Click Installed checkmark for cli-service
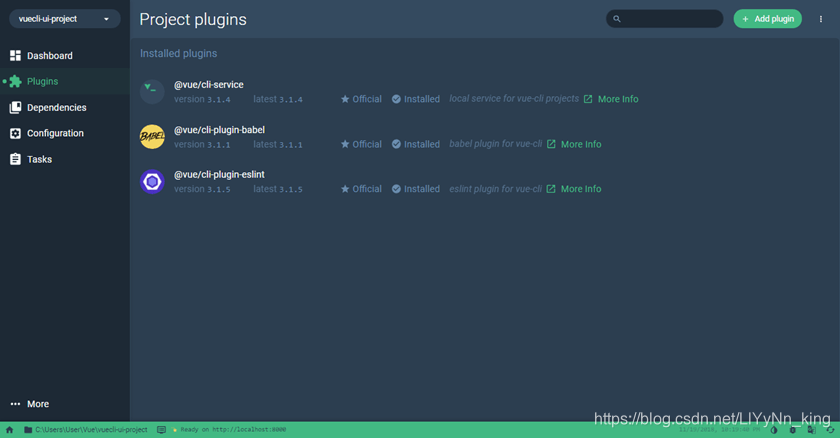The width and height of the screenshot is (840, 438). [396, 99]
